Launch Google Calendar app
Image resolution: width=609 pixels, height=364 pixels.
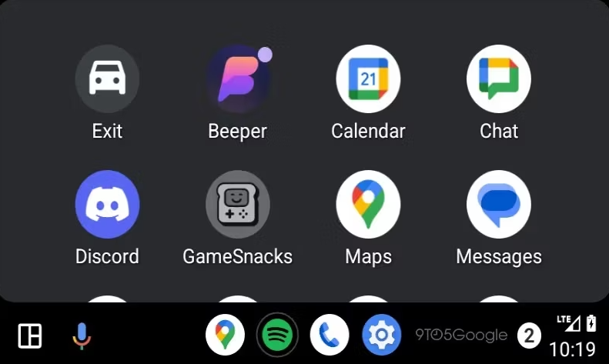(368, 78)
